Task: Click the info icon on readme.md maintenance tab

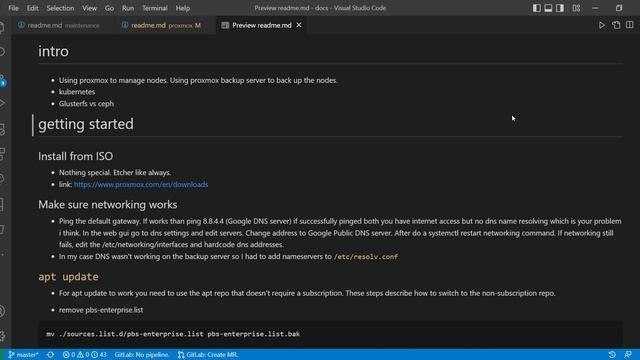Action: (x=21, y=25)
